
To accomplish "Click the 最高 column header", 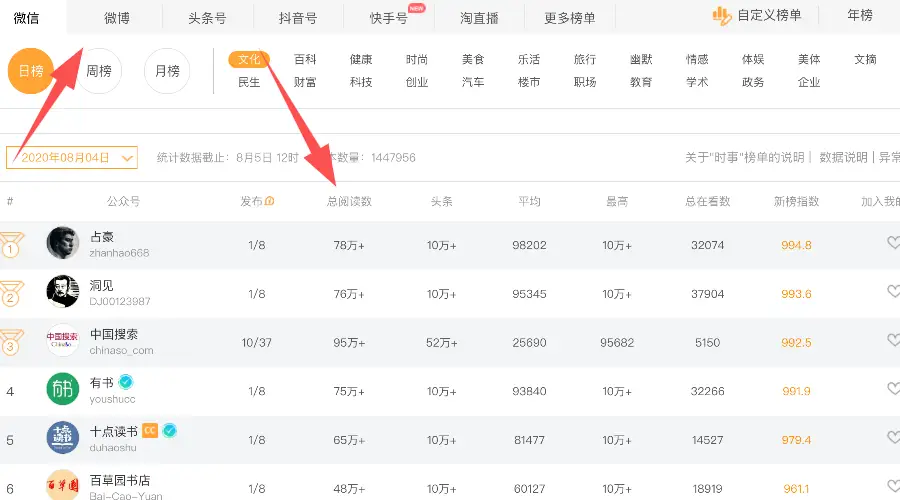I will 617,201.
